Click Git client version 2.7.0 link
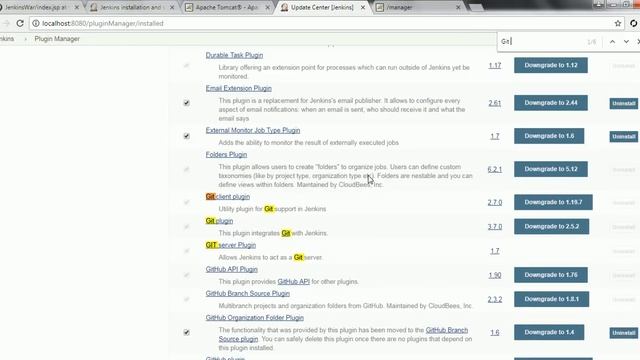Viewport: 640px width, 360px height. 495,202
